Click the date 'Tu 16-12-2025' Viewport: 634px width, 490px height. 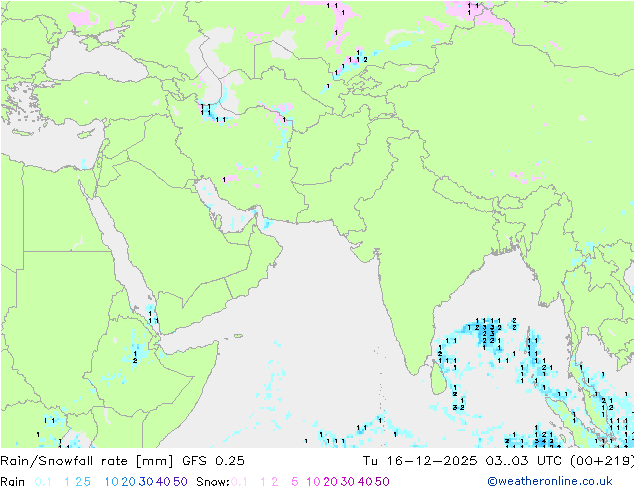(x=420, y=461)
